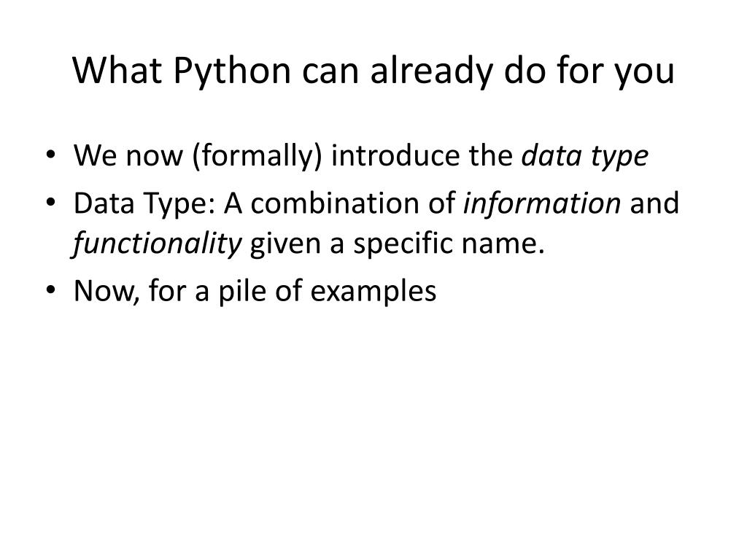Click the second bullet point marker

(x=50, y=203)
